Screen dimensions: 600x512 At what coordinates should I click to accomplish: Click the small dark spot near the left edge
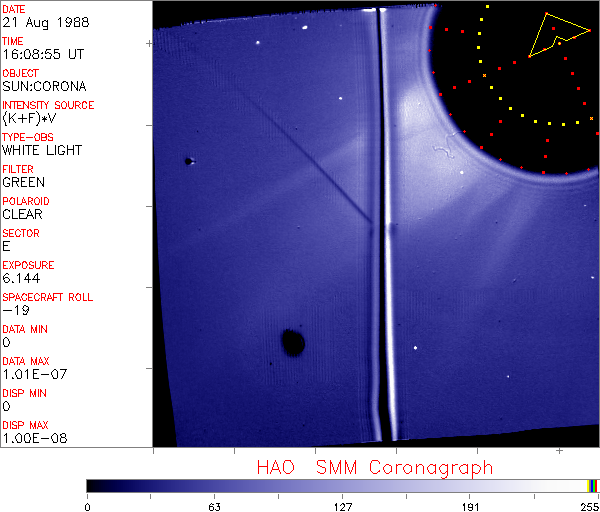188,160
